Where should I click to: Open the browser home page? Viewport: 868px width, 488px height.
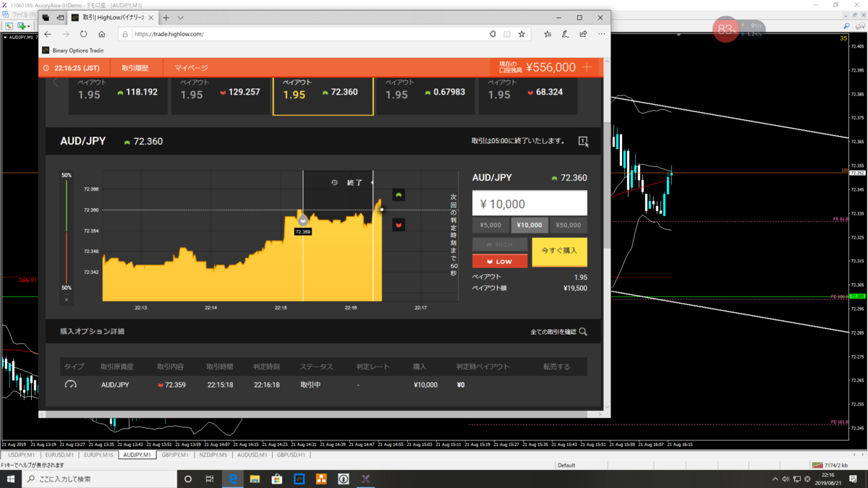[x=101, y=34]
